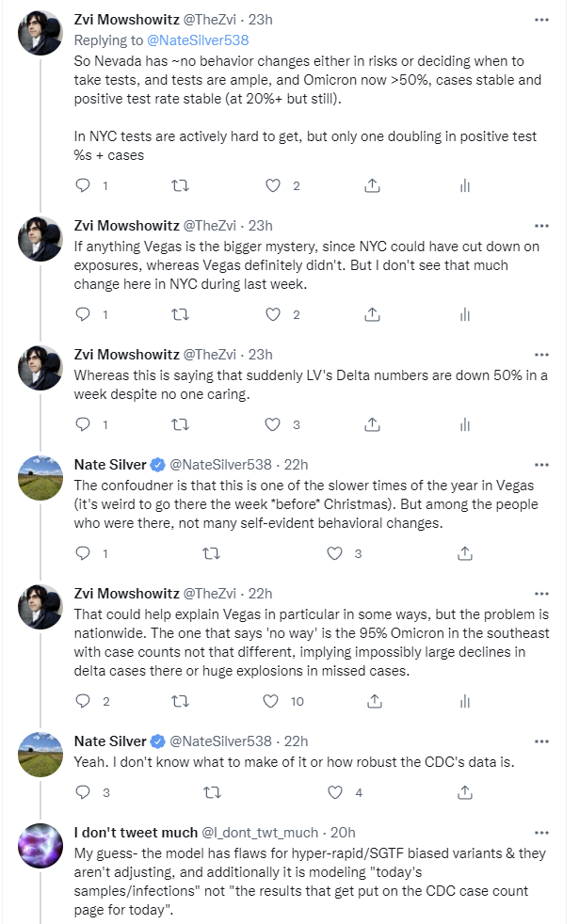
Task: Open I don't tweet much's profile name
Action: tap(135, 833)
